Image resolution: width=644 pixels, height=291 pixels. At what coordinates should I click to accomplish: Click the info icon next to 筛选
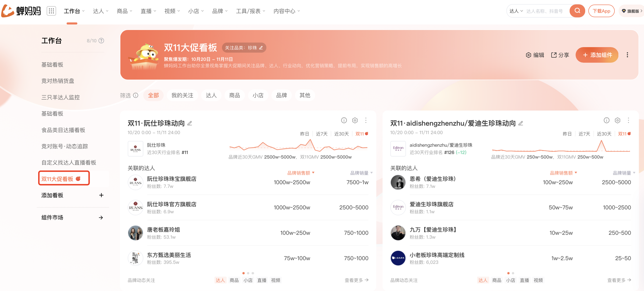[135, 95]
